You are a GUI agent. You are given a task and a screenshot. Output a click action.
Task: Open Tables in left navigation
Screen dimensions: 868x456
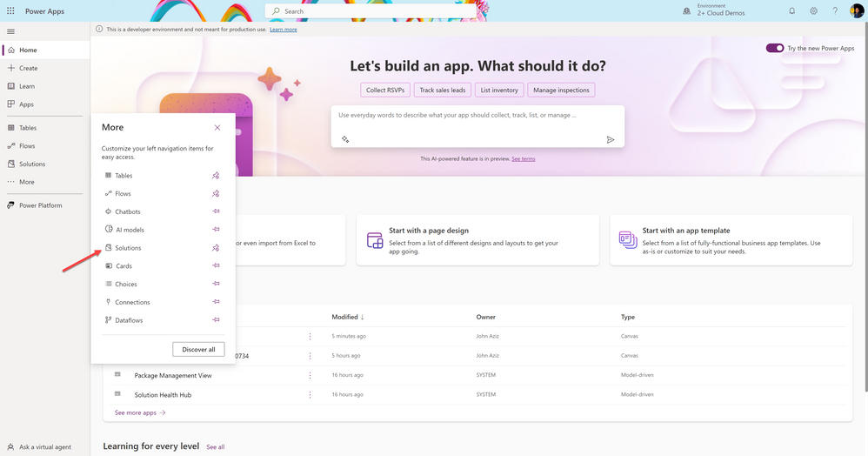(45, 128)
